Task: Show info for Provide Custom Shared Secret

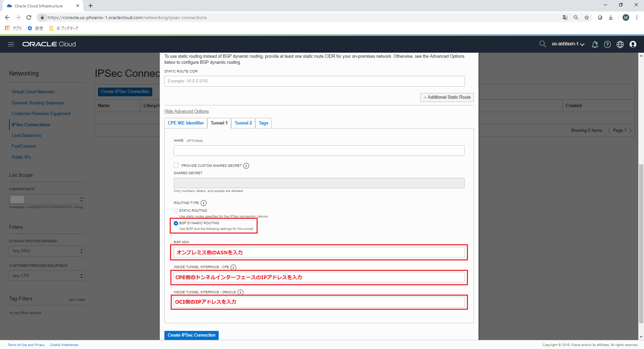Action: [x=246, y=166]
